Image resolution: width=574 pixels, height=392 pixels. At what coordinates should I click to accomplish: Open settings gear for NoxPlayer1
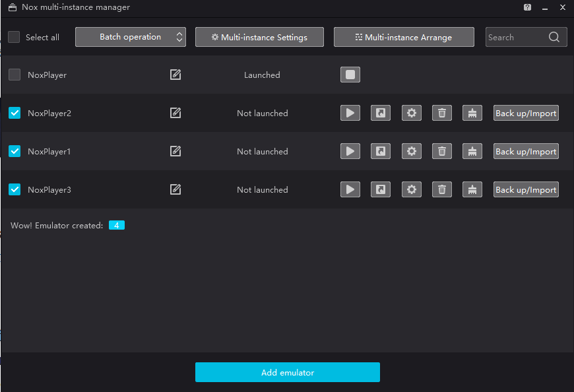[x=412, y=151]
